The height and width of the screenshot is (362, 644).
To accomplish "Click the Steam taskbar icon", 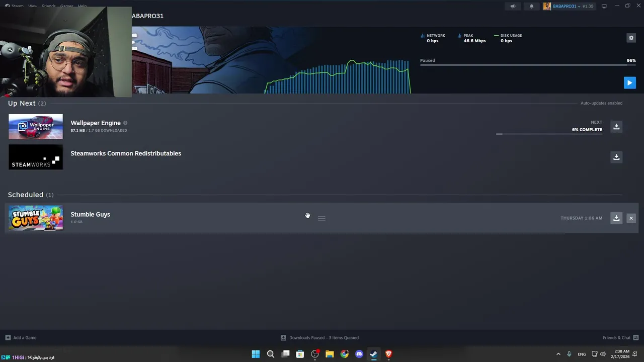I will coord(374,354).
